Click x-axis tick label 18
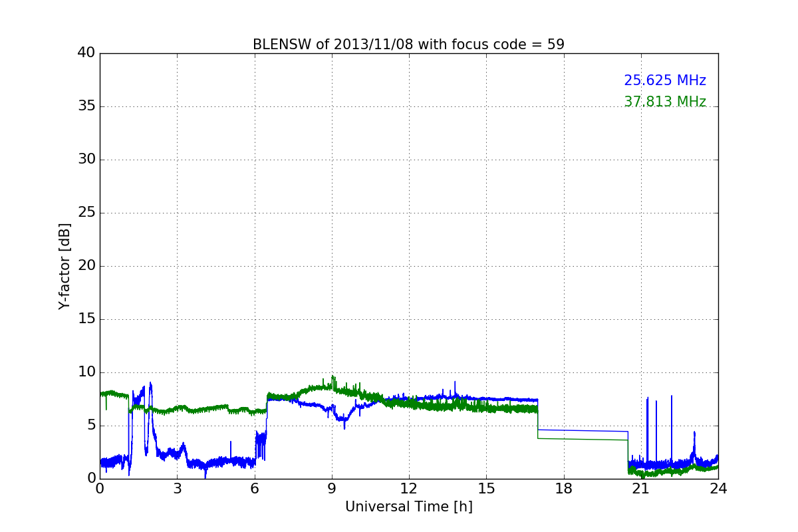 point(563,488)
